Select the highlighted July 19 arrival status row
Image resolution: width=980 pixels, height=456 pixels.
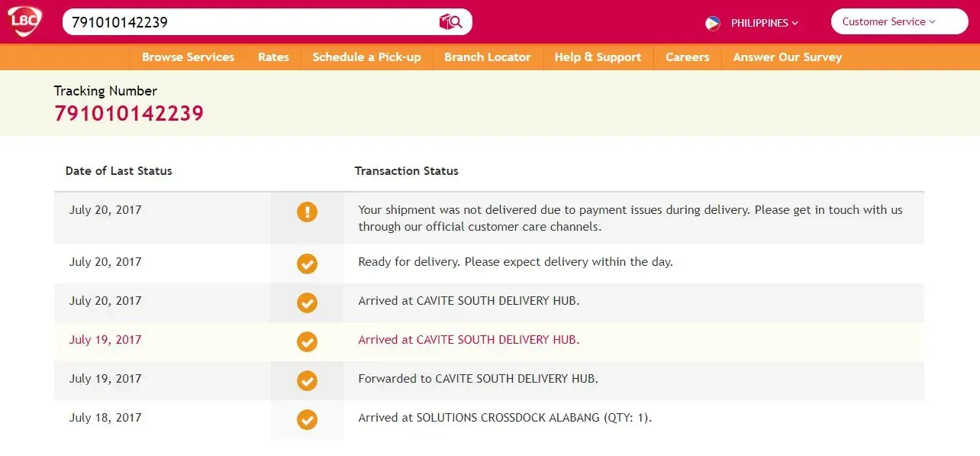coord(488,341)
